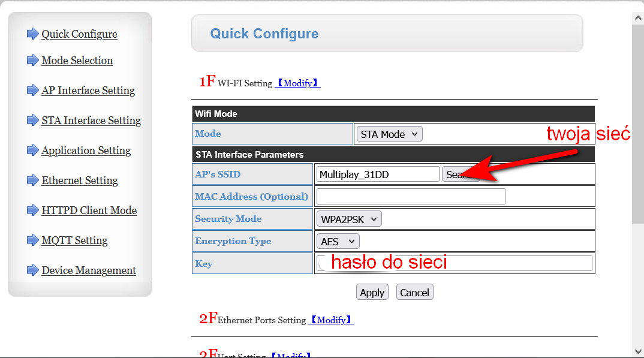644x358 pixels.
Task: Open the Encryption Type AES dropdown
Action: 338,242
